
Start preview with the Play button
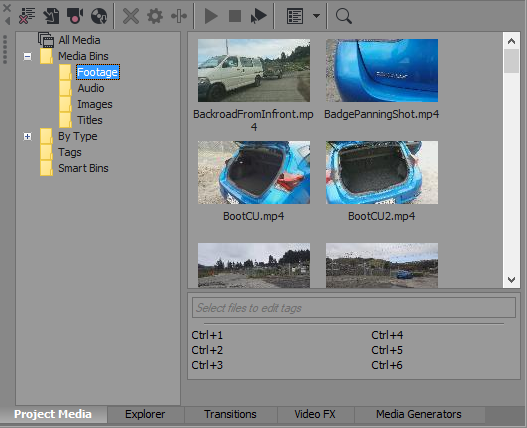coord(211,16)
